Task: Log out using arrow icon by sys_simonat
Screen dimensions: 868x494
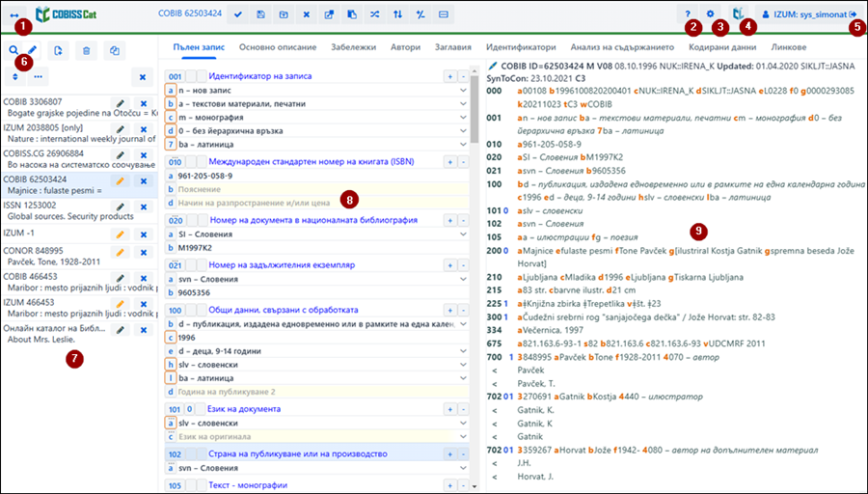Action: point(853,14)
